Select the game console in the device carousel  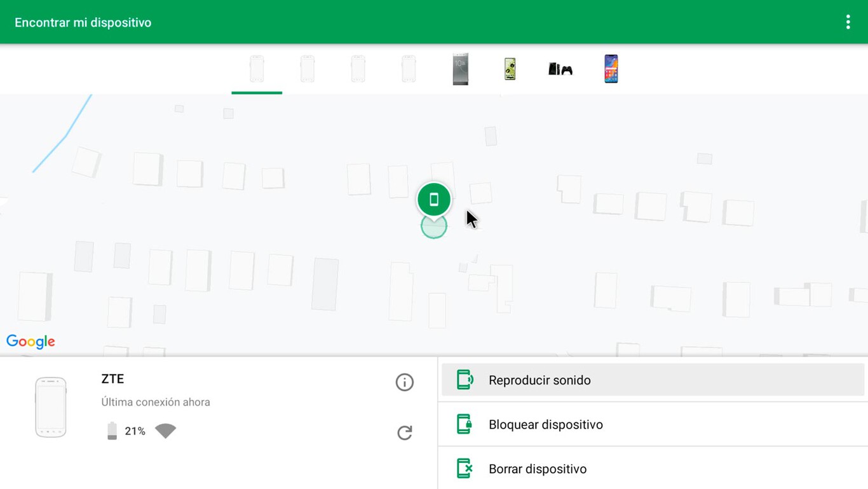pos(560,68)
